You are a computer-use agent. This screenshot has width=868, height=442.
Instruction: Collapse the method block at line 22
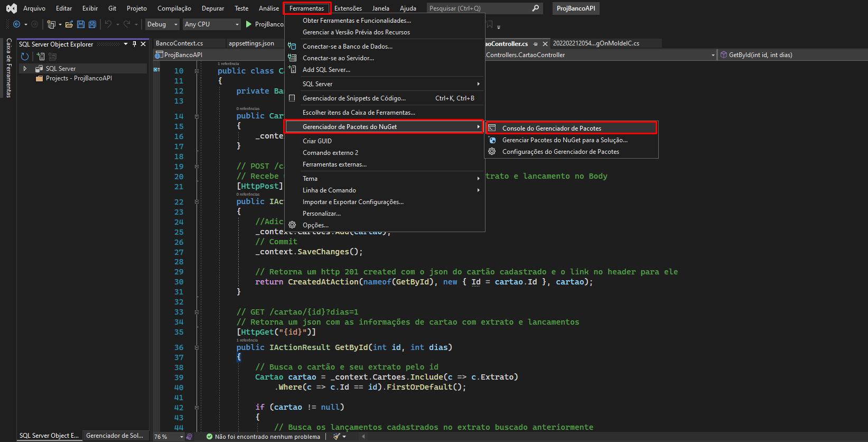(197, 202)
